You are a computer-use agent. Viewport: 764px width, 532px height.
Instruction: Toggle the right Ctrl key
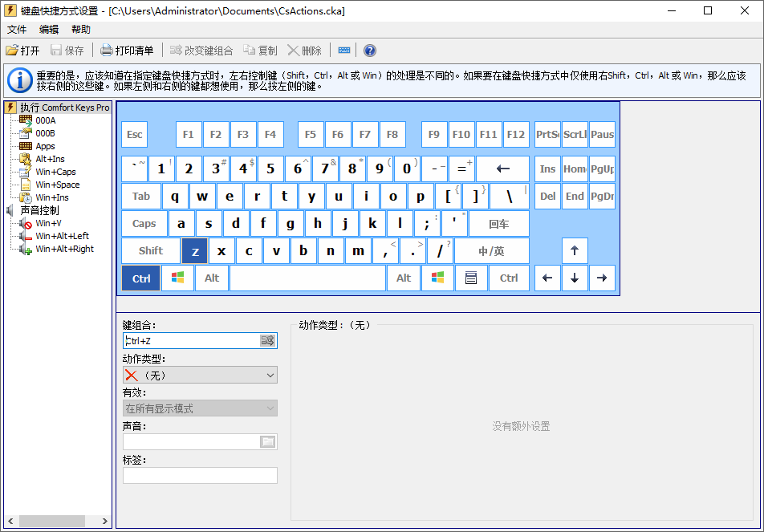pos(509,278)
